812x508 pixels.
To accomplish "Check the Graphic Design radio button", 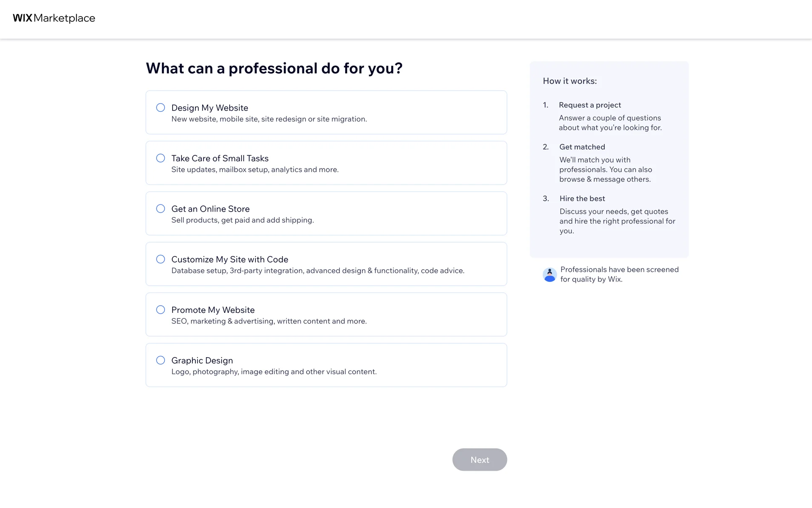I will [x=161, y=360].
